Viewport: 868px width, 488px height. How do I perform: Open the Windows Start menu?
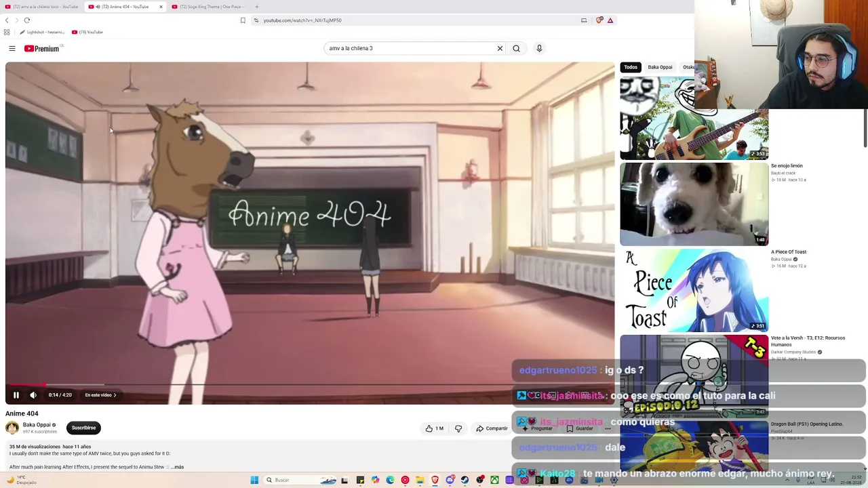(254, 480)
